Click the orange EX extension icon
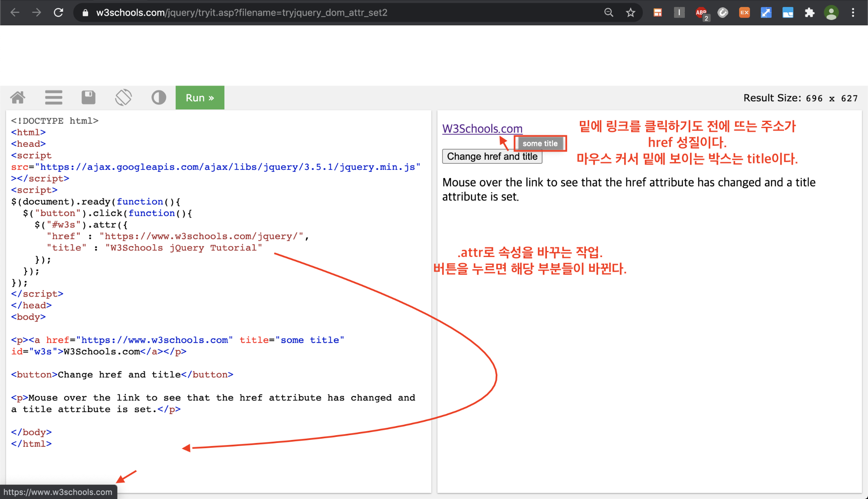 tap(744, 13)
